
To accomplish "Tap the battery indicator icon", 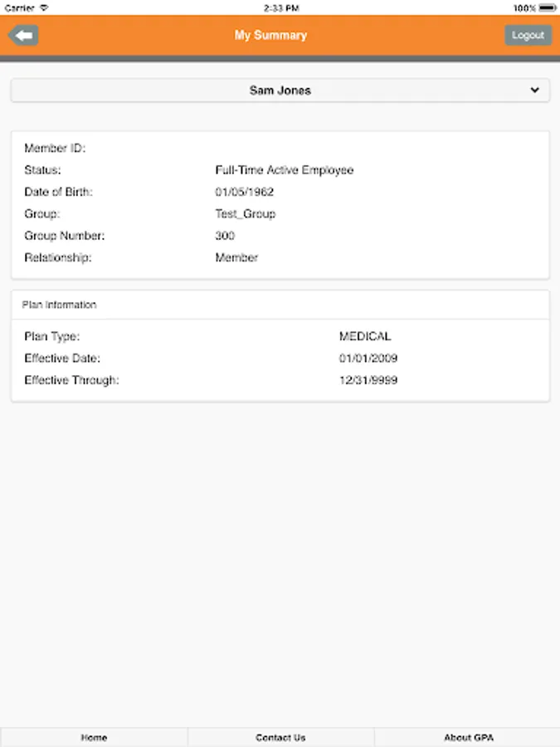I will pyautogui.click(x=547, y=7).
